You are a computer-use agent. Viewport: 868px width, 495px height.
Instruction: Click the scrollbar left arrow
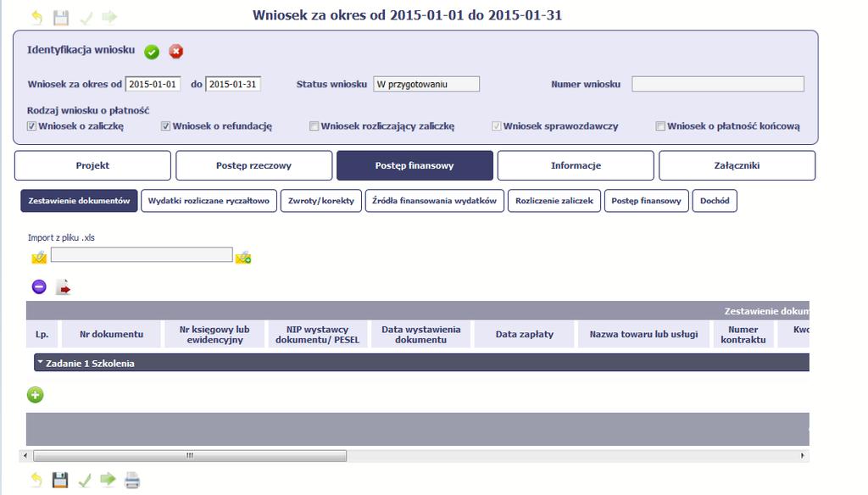[x=25, y=456]
